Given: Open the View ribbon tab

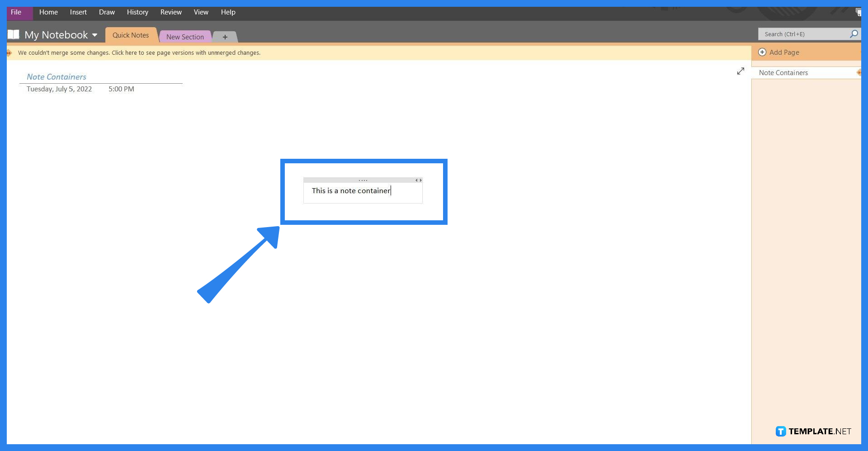Looking at the screenshot, I should [x=201, y=12].
